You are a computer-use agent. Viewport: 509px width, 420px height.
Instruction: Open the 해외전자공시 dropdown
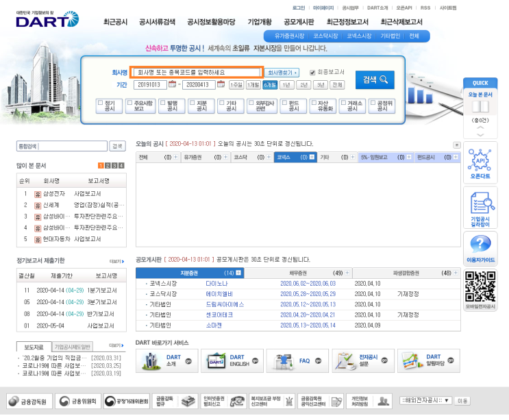(425, 401)
